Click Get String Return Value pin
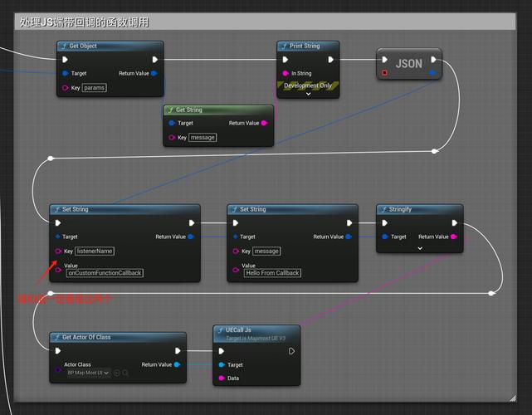The width and height of the screenshot is (532, 415). [x=264, y=123]
